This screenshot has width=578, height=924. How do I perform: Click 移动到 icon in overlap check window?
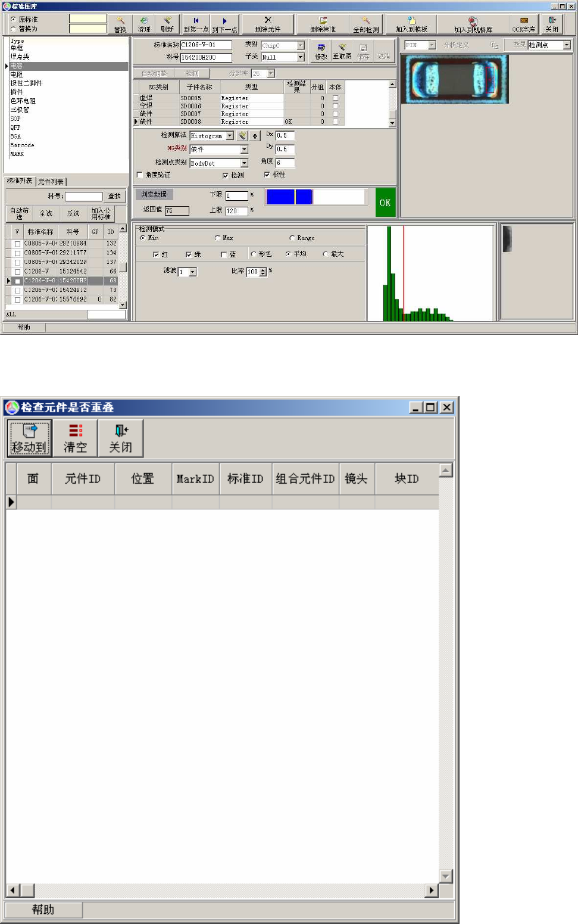coord(29,438)
